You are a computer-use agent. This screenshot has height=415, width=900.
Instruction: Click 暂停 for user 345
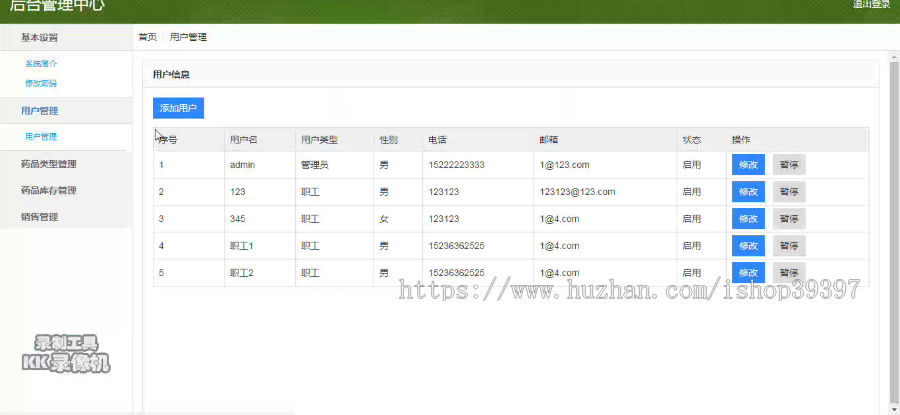[789, 219]
